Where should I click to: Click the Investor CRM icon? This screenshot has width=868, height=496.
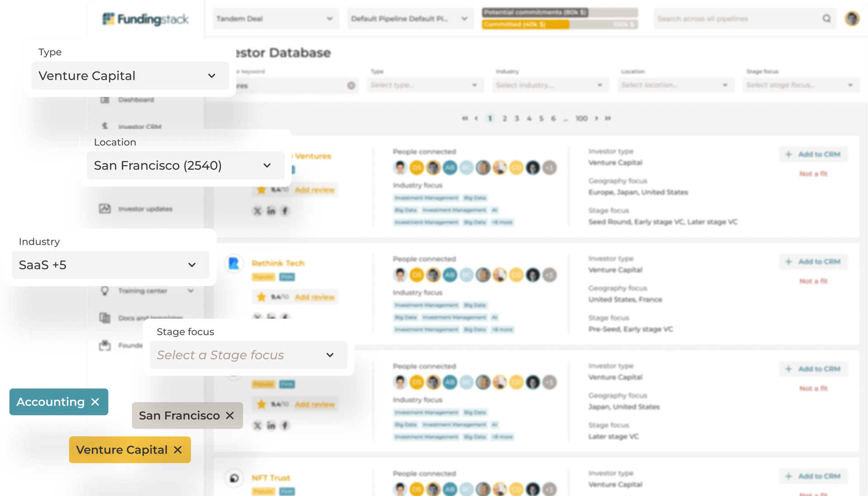(x=107, y=126)
